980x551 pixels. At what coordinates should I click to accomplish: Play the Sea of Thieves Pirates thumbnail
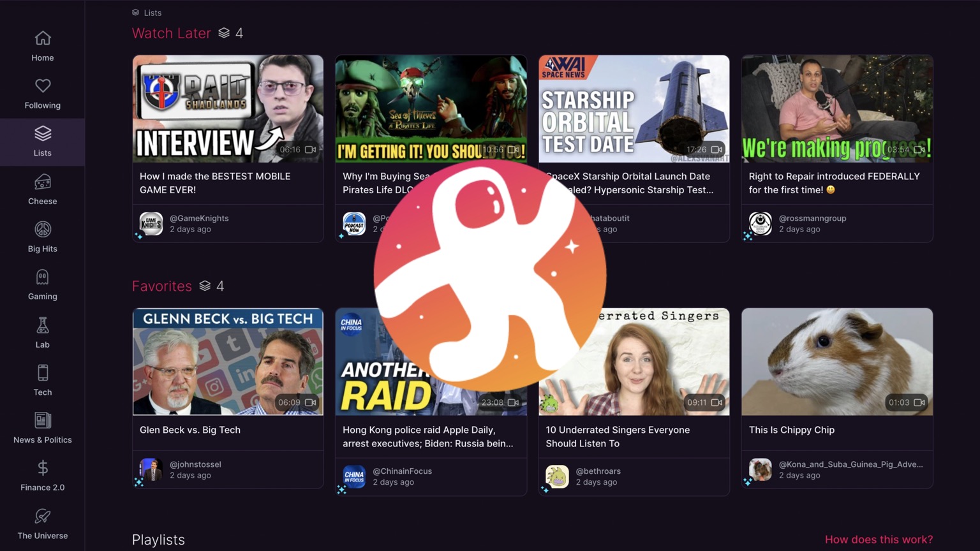(x=431, y=108)
